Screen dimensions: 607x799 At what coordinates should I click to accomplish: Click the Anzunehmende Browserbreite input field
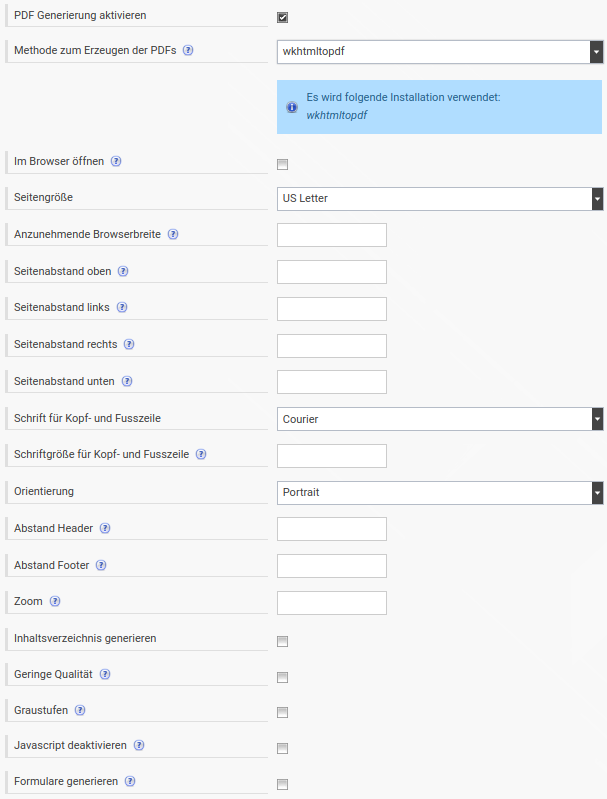[x=332, y=235]
